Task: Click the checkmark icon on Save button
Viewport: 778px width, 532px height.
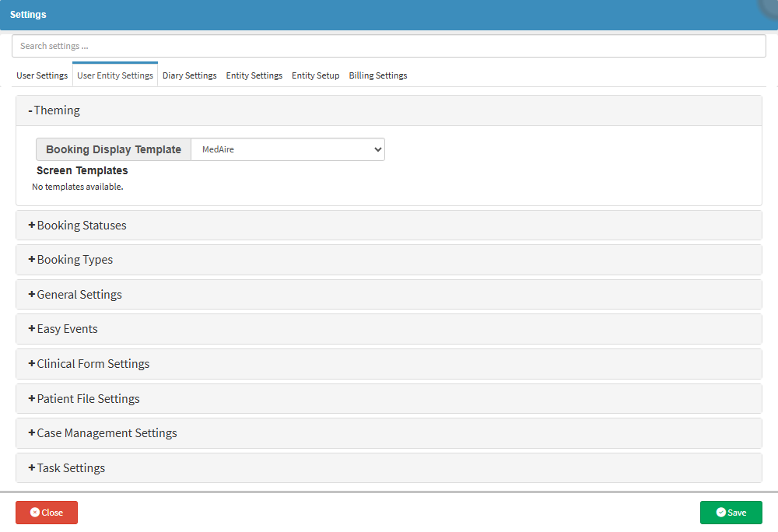Action: pyautogui.click(x=720, y=513)
